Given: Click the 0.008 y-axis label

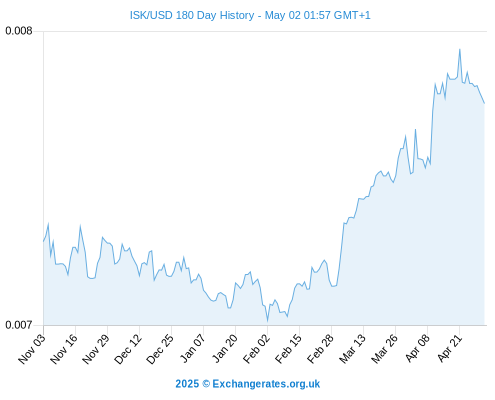Looking at the screenshot, I should (19, 31).
